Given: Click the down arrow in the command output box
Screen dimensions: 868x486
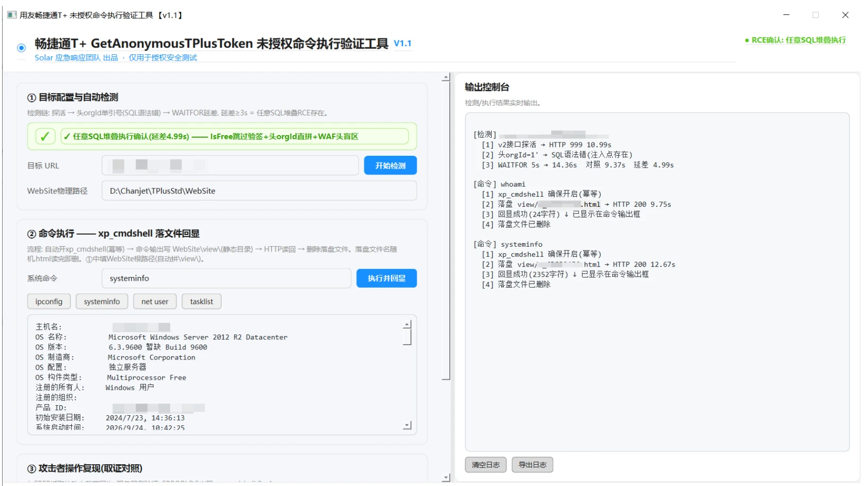Looking at the screenshot, I should coord(407,425).
